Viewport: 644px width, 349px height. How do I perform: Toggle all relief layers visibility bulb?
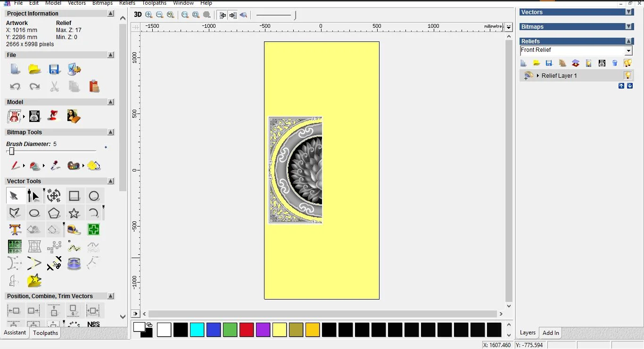pos(627,63)
